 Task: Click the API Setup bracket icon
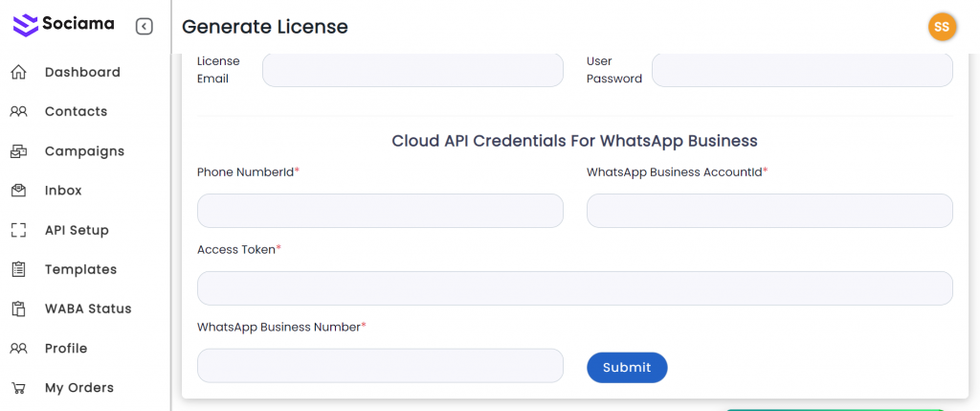(x=18, y=230)
